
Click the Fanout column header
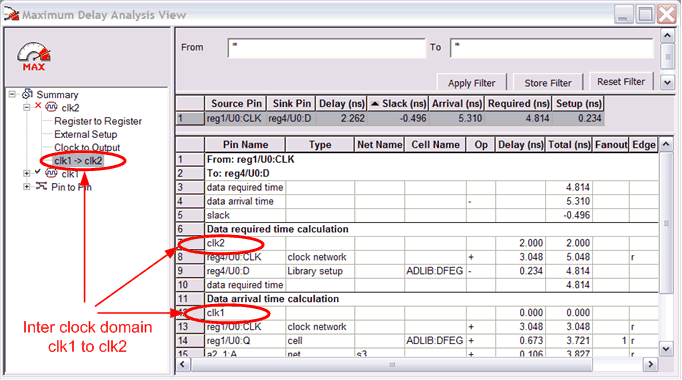(x=611, y=144)
